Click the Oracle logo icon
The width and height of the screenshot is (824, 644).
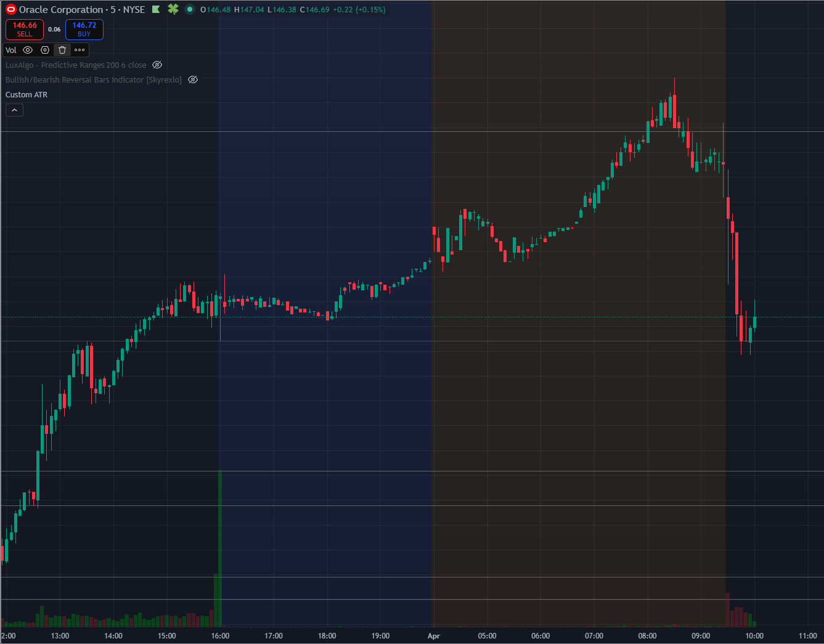10,9
